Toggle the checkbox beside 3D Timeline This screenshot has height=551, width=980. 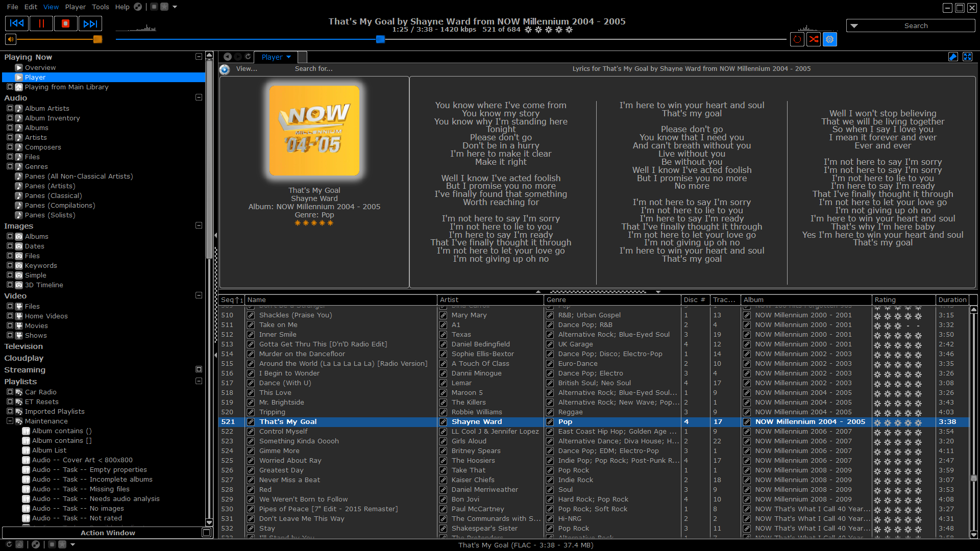click(10, 285)
